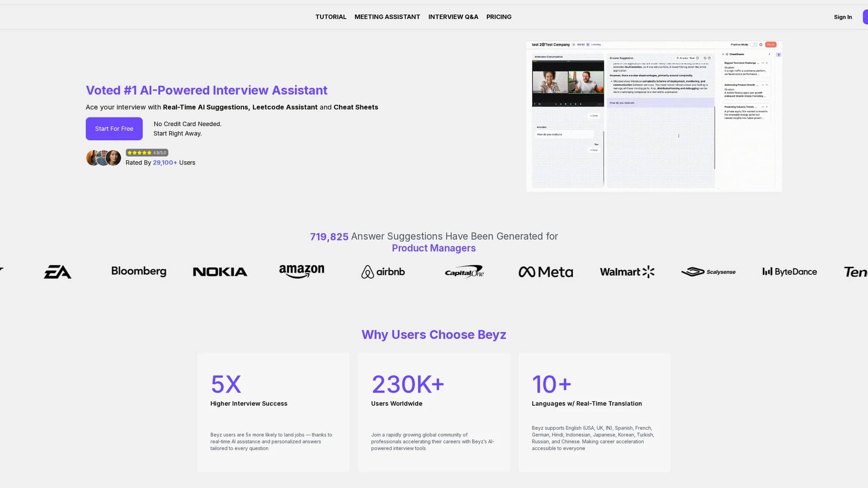
Task: Click the amazon logo
Action: pyautogui.click(x=302, y=272)
